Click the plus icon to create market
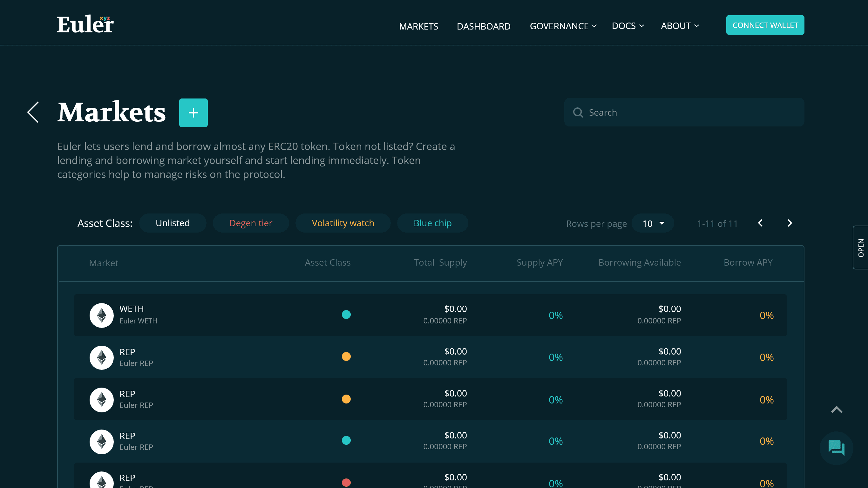 click(x=193, y=113)
